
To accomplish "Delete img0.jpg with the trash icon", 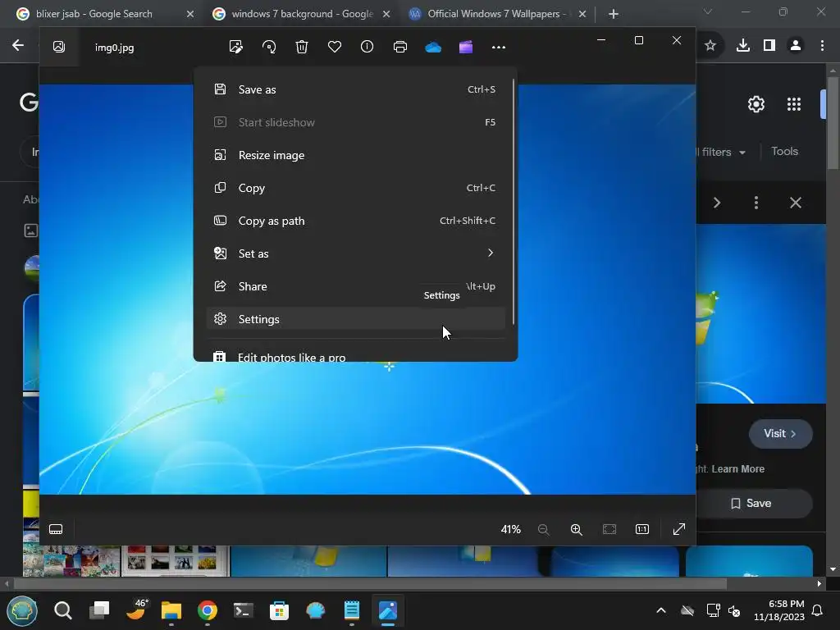I will coord(302,47).
